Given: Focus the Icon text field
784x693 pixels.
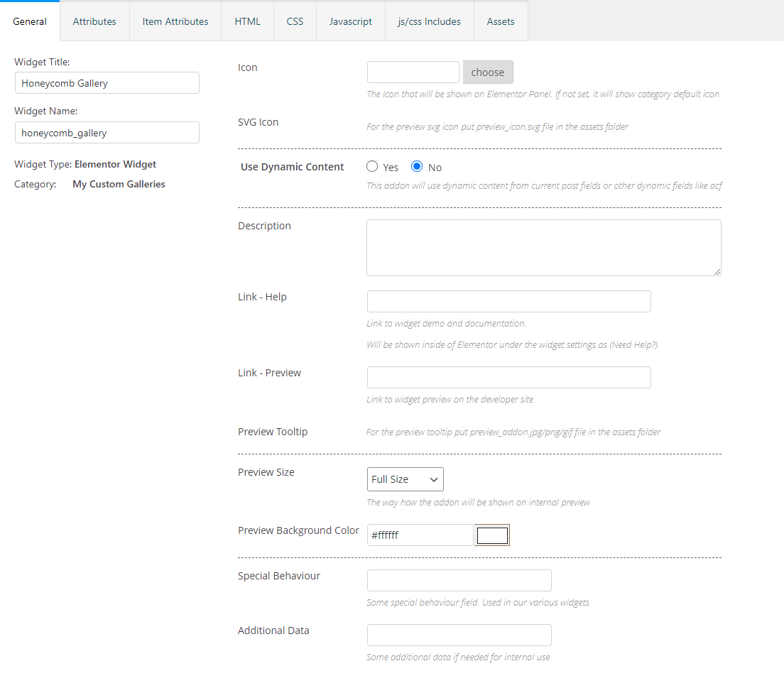Looking at the screenshot, I should (413, 72).
